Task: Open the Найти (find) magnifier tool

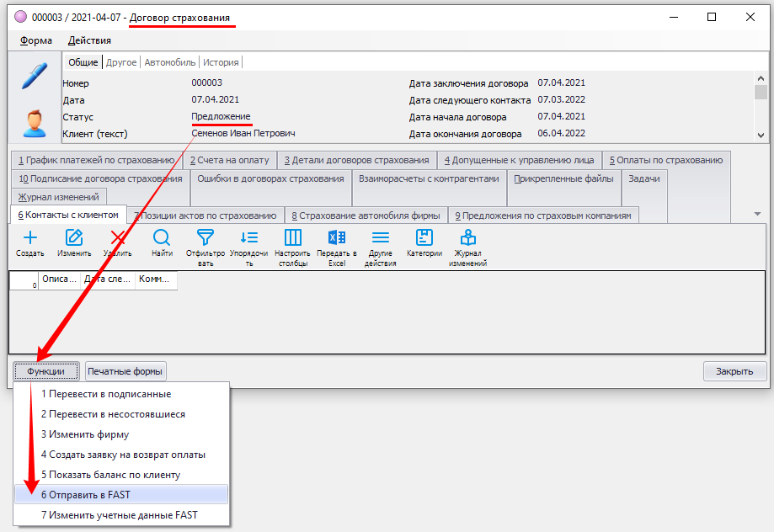Action: (162, 238)
